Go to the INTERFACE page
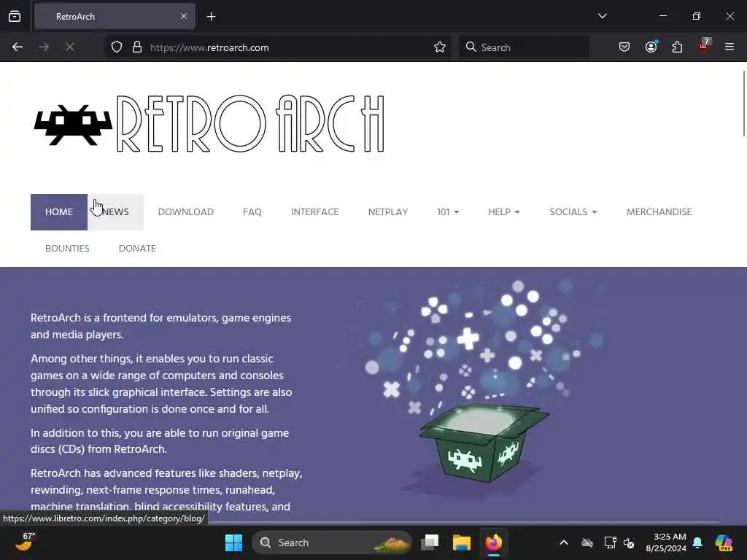Viewport: 747px width, 560px height. [x=315, y=212]
